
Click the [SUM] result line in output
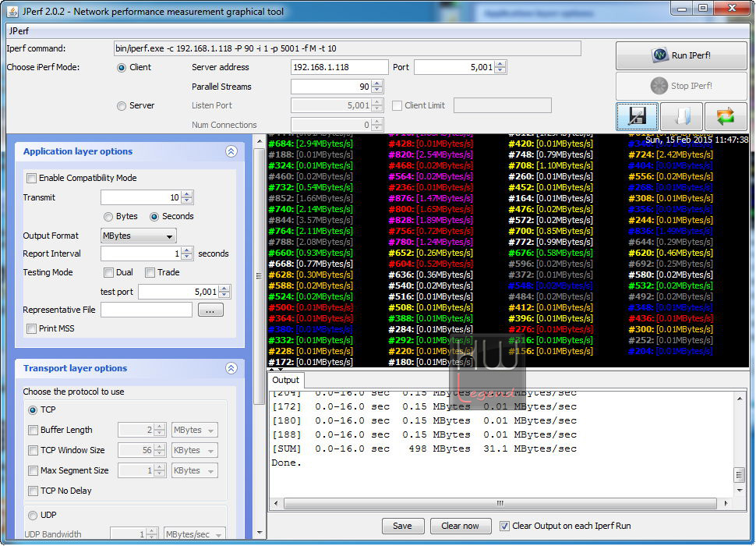(424, 449)
